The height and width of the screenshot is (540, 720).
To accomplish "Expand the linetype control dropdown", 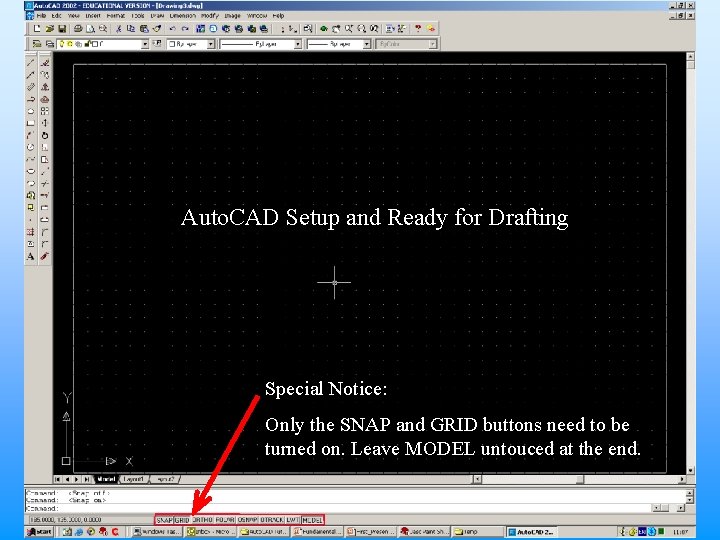I will (x=298, y=44).
